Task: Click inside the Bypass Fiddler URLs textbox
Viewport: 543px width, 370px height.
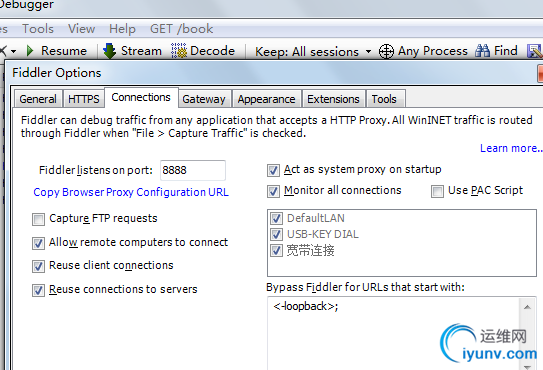Action: point(394,334)
